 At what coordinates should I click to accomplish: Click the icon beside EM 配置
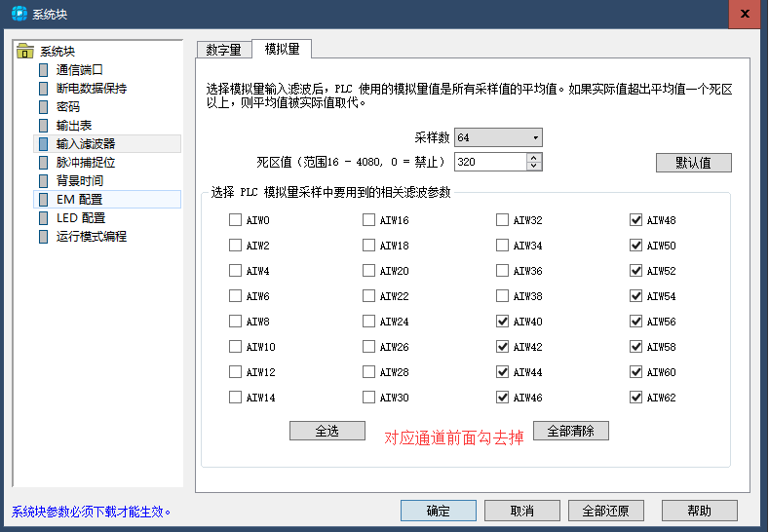(44, 200)
